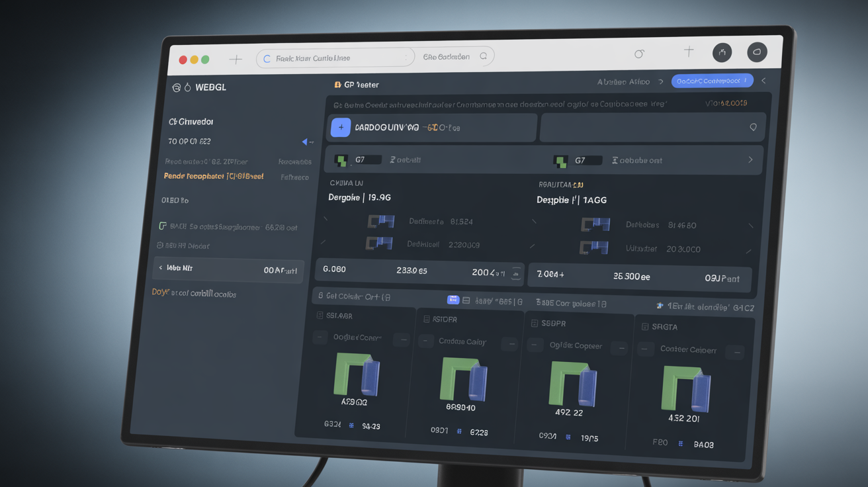The image size is (868, 487).
Task: Click the G.060 value bar
Action: point(420,271)
